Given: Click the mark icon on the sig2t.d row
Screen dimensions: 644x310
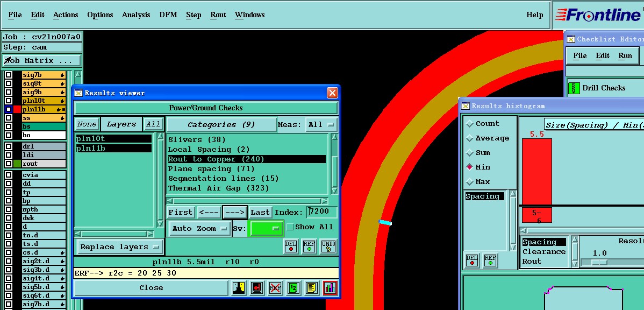Looking at the screenshot, I should [62, 261].
